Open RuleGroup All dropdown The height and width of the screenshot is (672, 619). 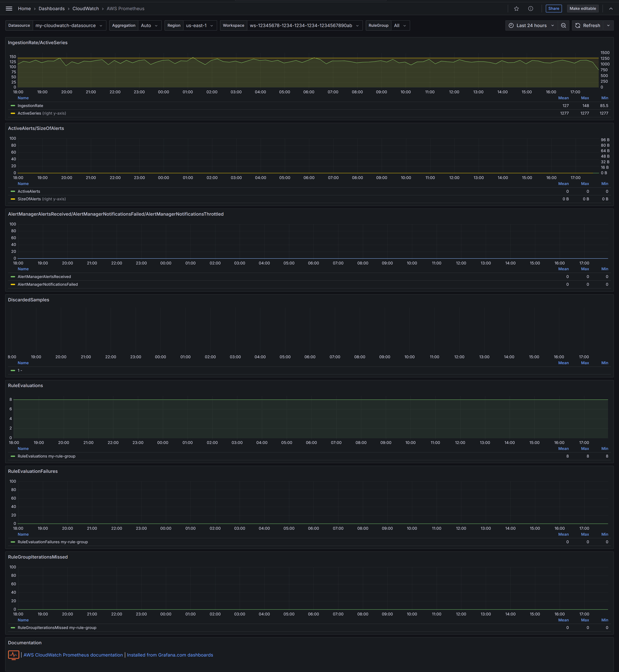tap(400, 26)
